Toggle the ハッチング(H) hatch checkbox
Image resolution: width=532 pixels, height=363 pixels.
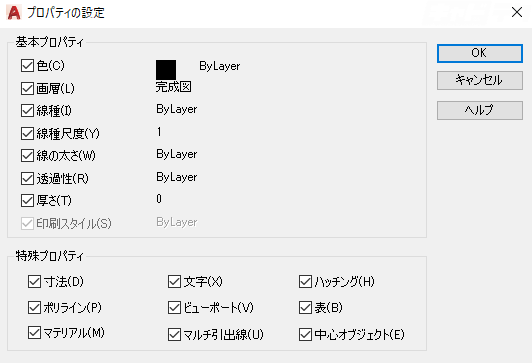click(x=305, y=281)
